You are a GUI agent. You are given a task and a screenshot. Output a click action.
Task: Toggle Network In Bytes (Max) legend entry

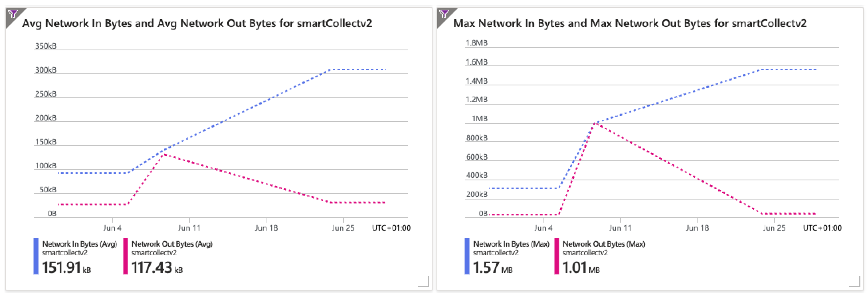(511, 244)
